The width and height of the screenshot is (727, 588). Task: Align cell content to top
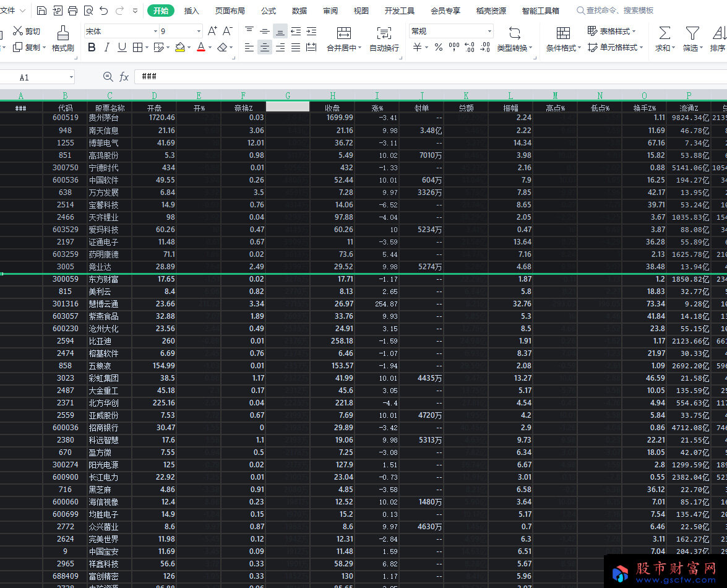tap(249, 31)
